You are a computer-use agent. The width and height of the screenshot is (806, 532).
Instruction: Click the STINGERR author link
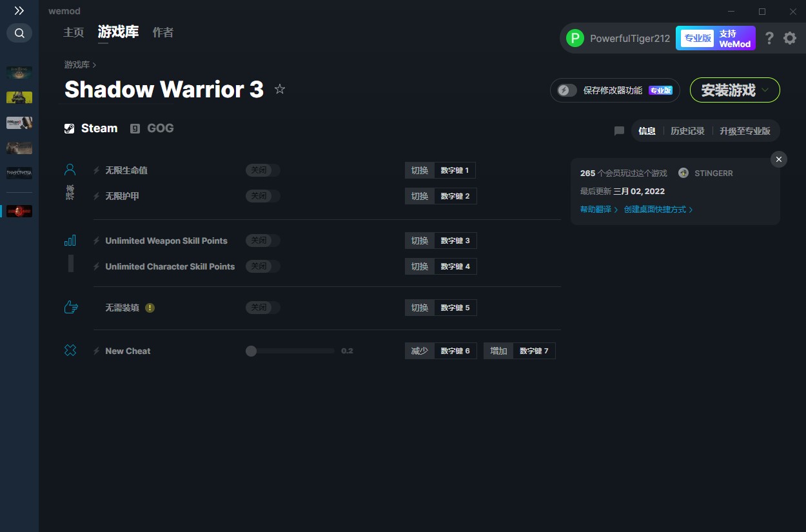click(714, 173)
